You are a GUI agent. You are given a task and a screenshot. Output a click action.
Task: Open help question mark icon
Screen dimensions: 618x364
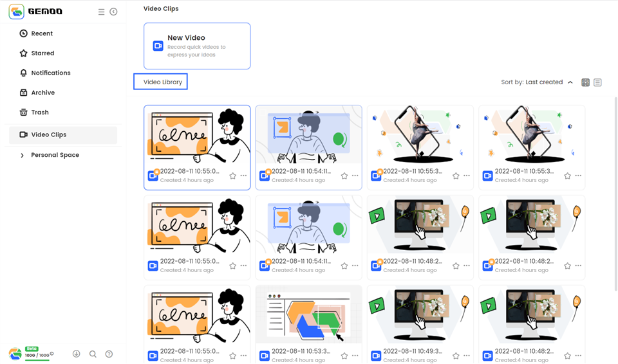(x=109, y=354)
